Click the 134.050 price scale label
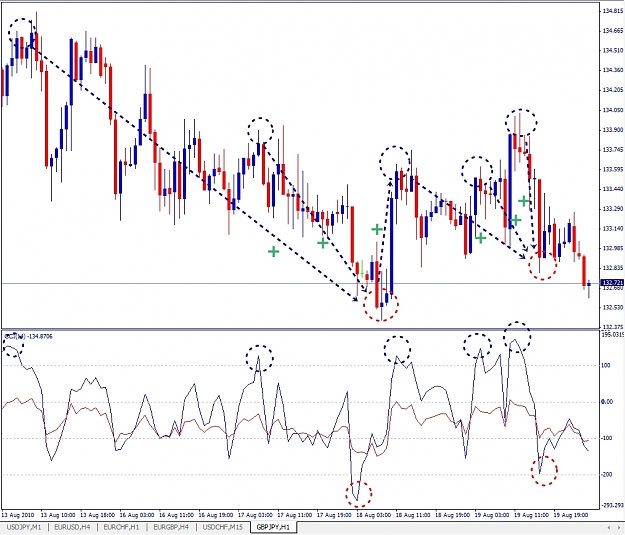This screenshot has width=625, height=535. tap(613, 110)
